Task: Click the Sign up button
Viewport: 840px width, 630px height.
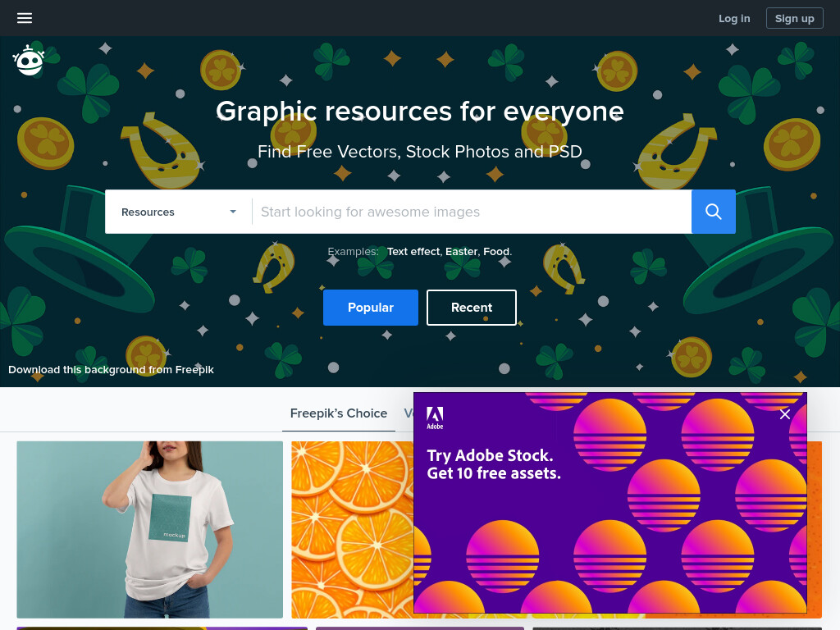Action: tap(794, 18)
